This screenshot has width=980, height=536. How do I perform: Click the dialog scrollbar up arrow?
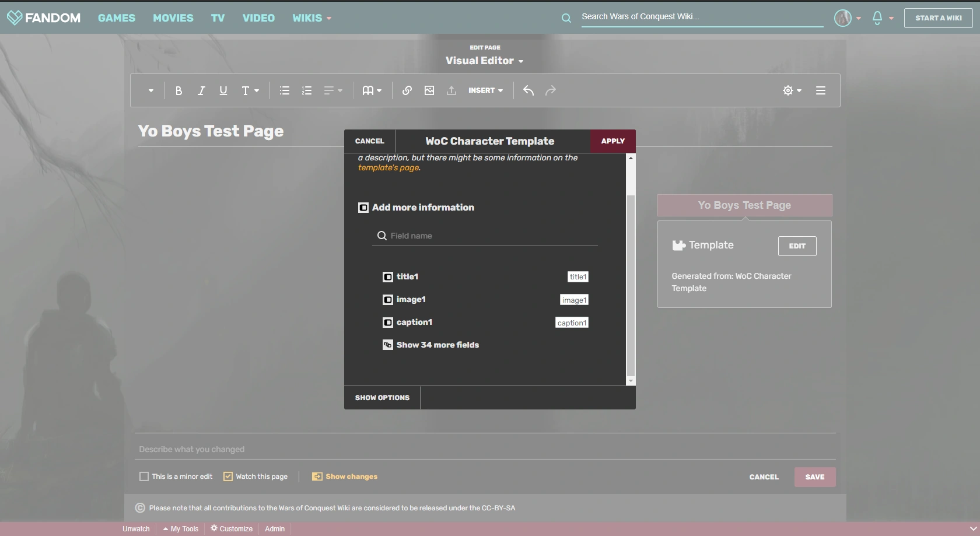point(631,158)
